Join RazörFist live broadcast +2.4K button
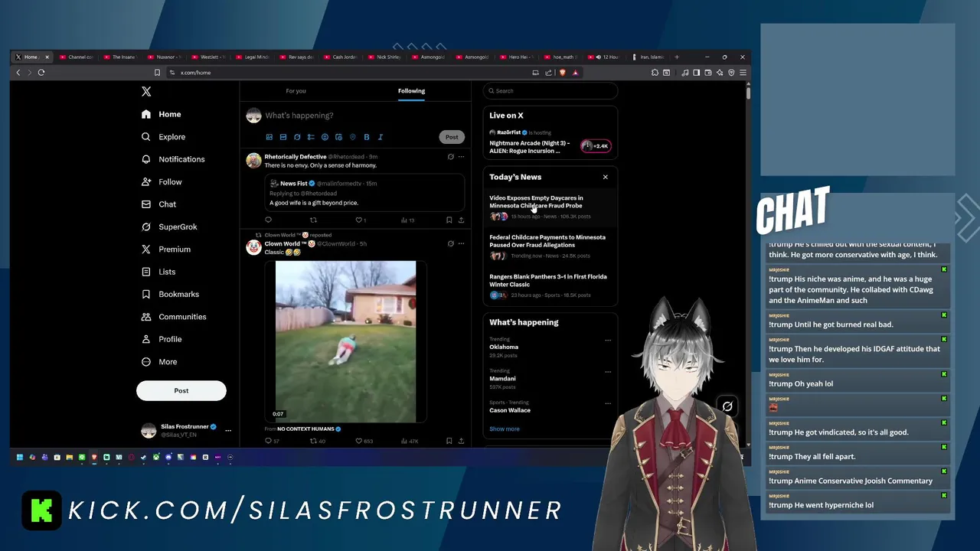The height and width of the screenshot is (551, 980). [596, 146]
